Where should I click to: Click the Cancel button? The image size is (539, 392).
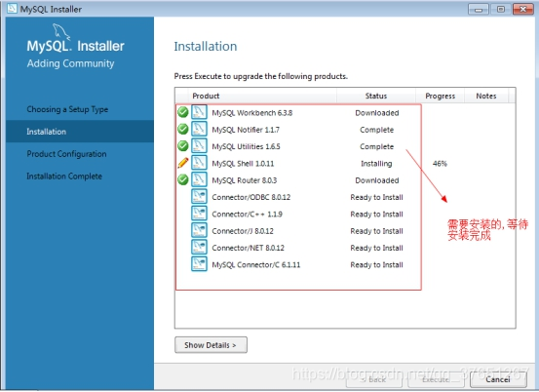pyautogui.click(x=498, y=379)
